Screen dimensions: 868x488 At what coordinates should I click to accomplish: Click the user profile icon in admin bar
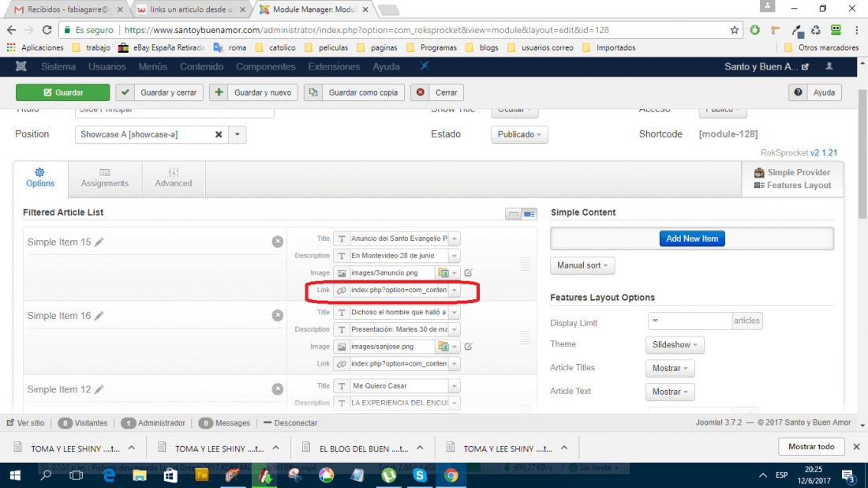click(x=829, y=66)
